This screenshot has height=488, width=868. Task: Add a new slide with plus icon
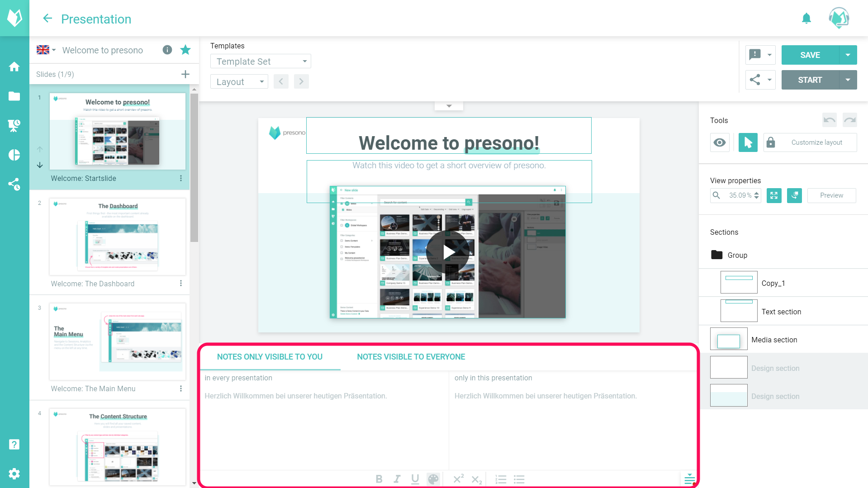point(185,74)
